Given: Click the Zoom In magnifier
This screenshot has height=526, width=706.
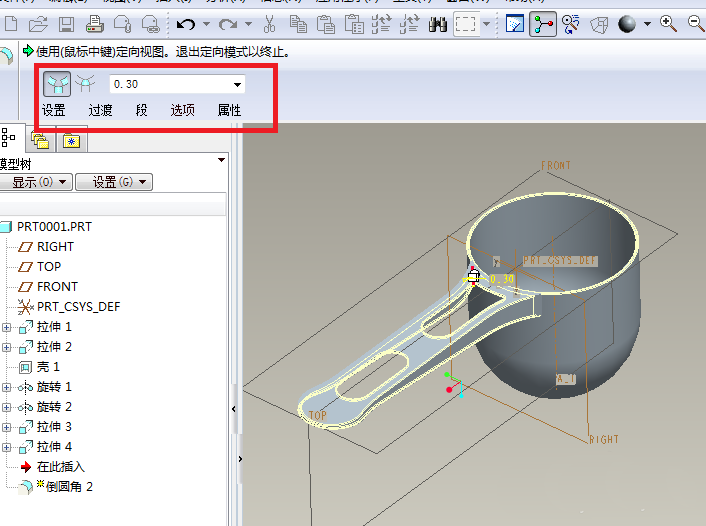Looking at the screenshot, I should pyautogui.click(x=668, y=23).
